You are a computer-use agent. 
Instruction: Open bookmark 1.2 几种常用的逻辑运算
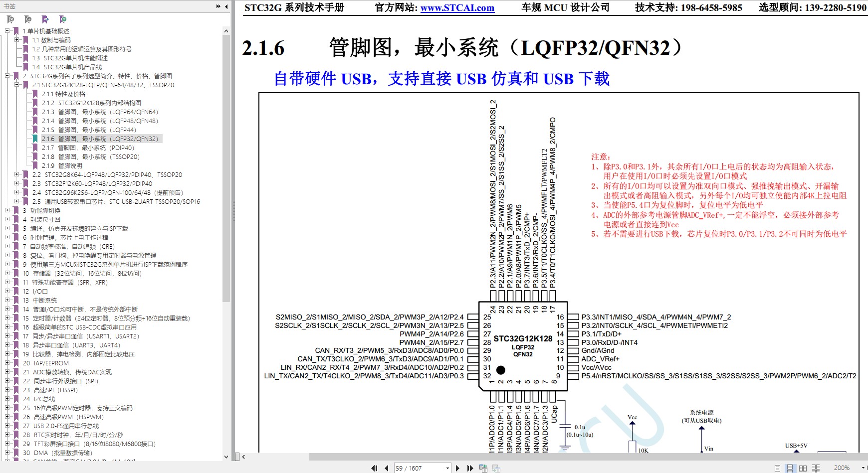pyautogui.click(x=82, y=49)
